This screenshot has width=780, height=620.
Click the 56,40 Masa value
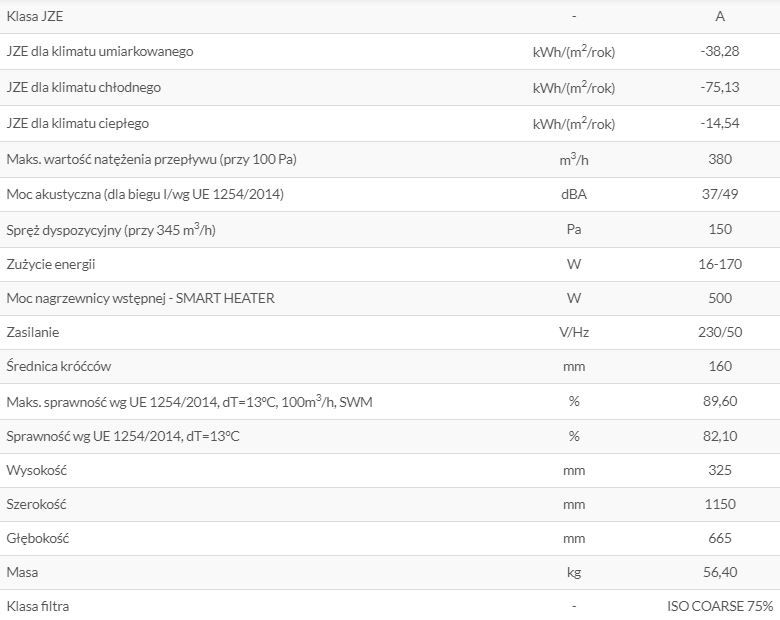pyautogui.click(x=720, y=572)
